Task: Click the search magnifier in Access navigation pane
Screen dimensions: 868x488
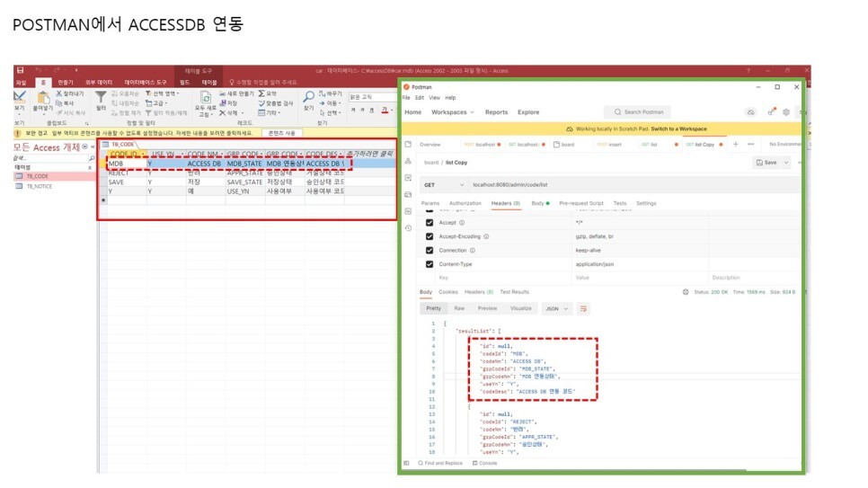Action: [92, 158]
